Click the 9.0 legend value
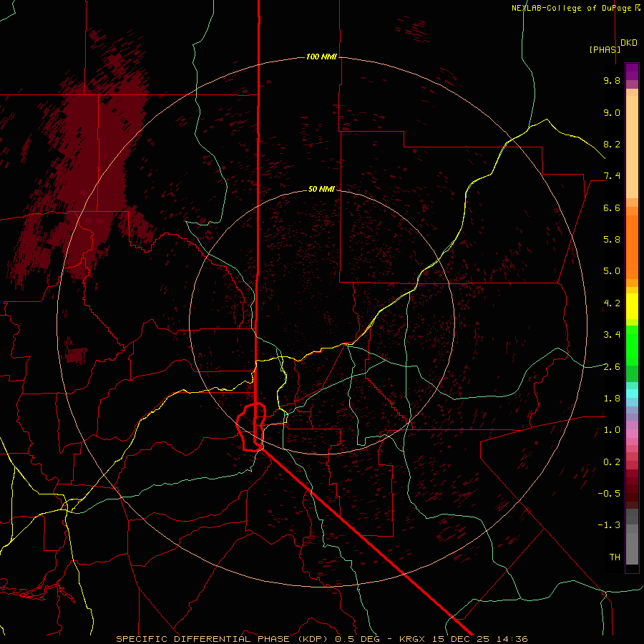This screenshot has height=644, width=644. pyautogui.click(x=612, y=112)
